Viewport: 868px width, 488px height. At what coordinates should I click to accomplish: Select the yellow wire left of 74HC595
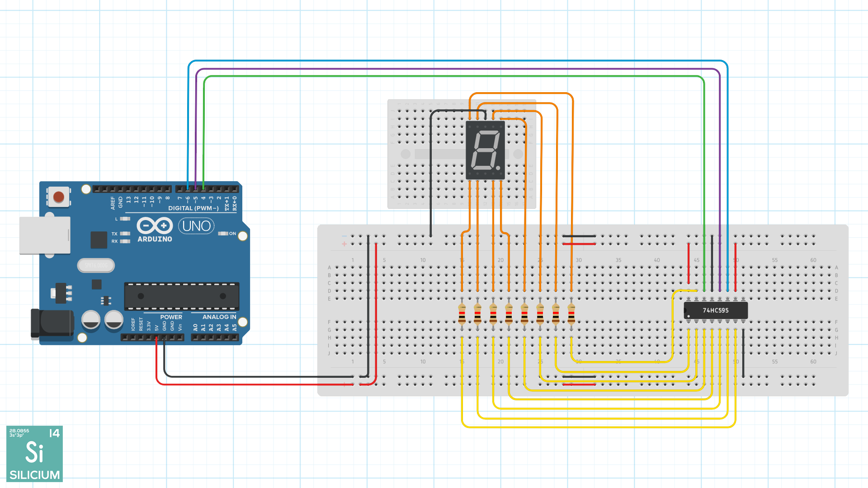[673, 325]
